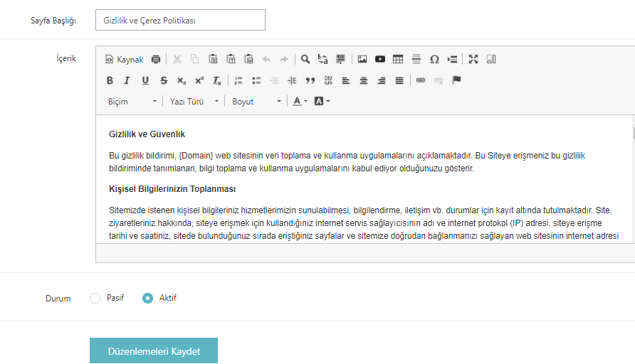
Task: Click Paste from Word icon
Action: 248,60
